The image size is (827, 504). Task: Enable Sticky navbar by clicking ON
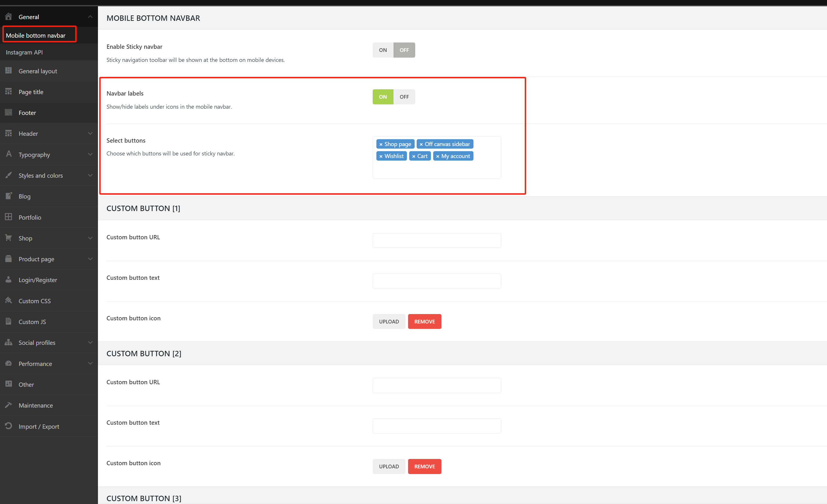pos(383,50)
